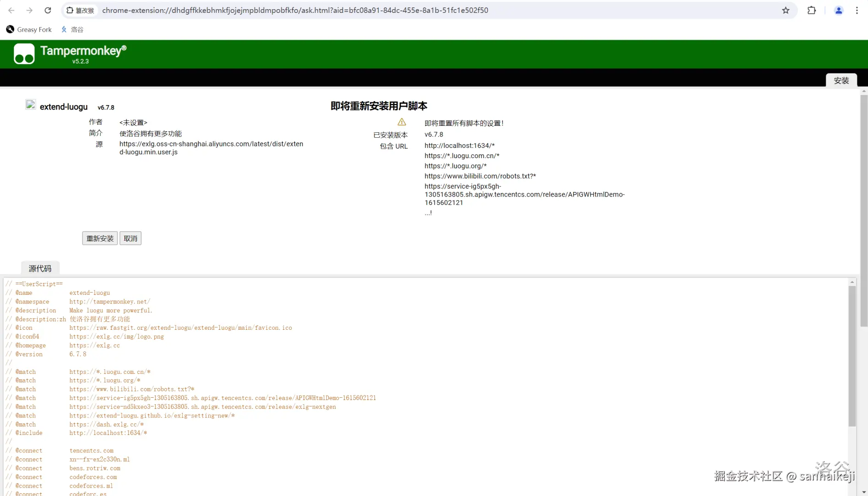Click the page vertical scrollbar thumb
The image size is (868, 496).
pos(864,211)
